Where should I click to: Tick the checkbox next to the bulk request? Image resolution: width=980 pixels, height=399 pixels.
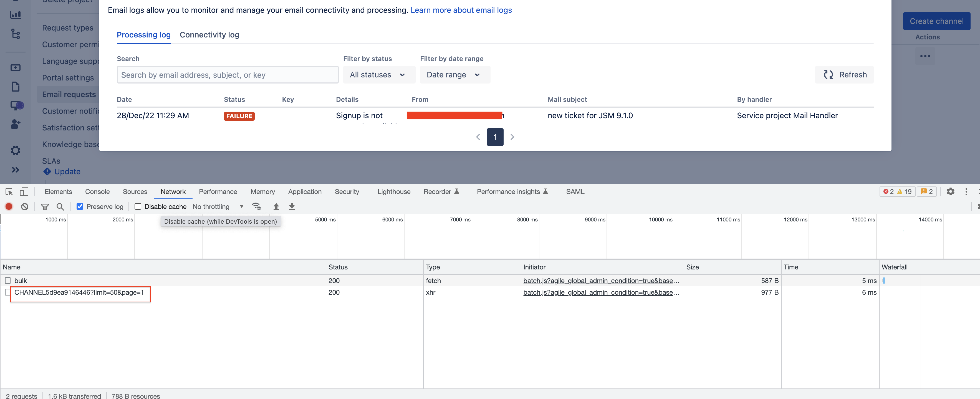click(x=7, y=280)
